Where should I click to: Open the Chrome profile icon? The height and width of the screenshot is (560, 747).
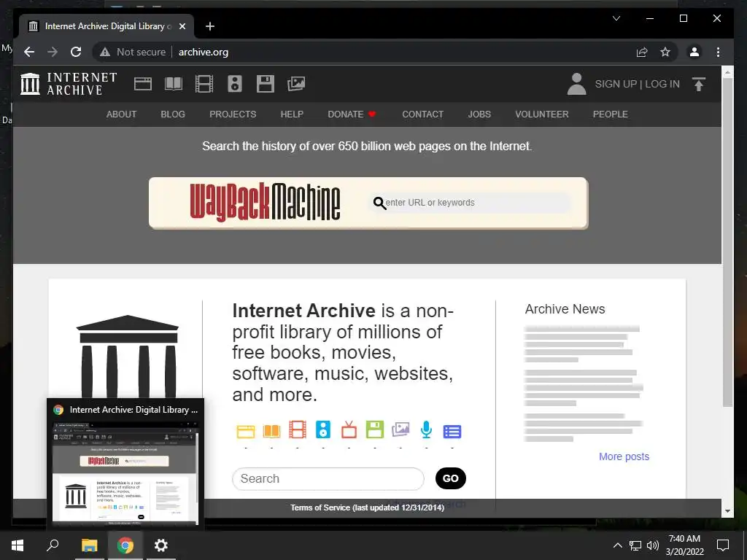coord(694,52)
